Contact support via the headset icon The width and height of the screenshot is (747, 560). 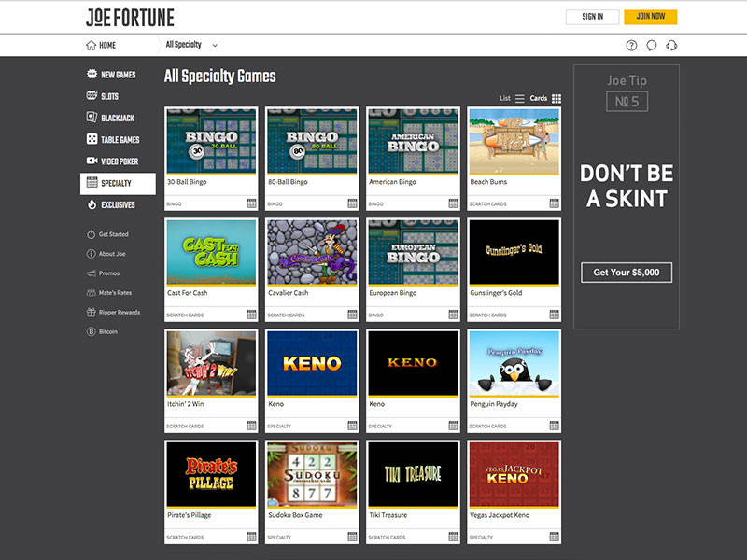(671, 45)
